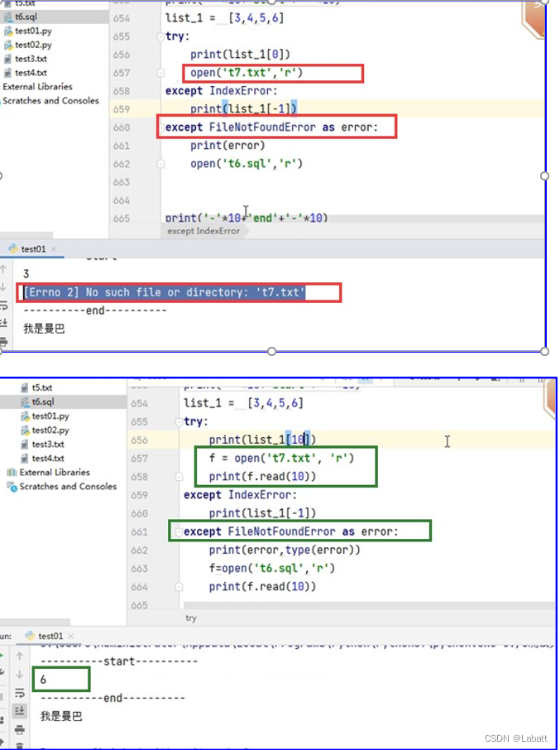Open t5.txt in the lower screenshot's project tree
Screen dimensions: 560x750
point(42,387)
